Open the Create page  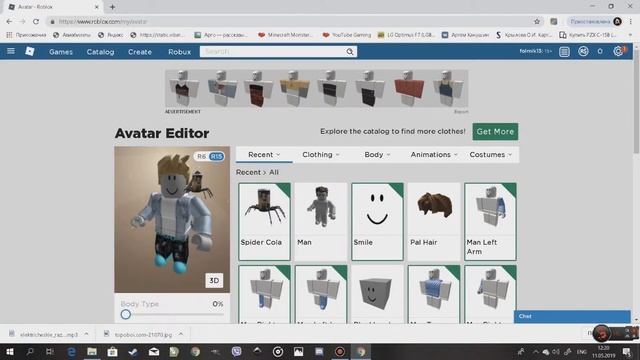coord(140,52)
